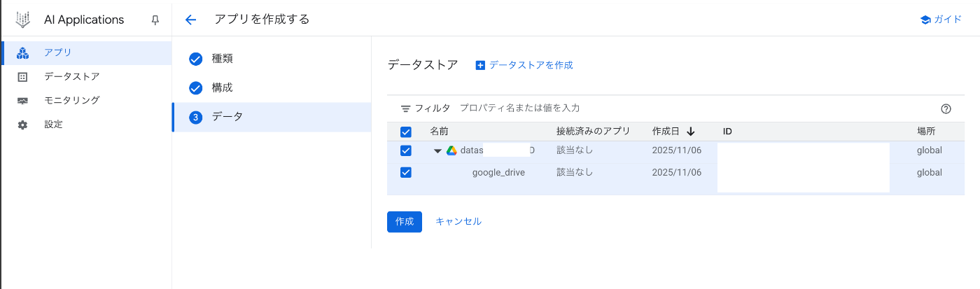980x289 pixels.
Task: Open the Guide panel
Action: (941, 20)
